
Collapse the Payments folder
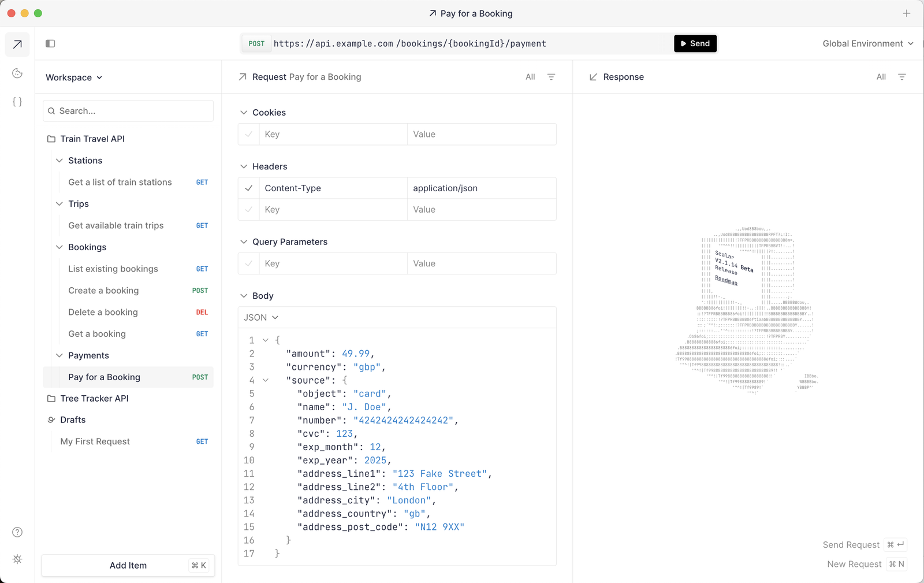(x=59, y=355)
